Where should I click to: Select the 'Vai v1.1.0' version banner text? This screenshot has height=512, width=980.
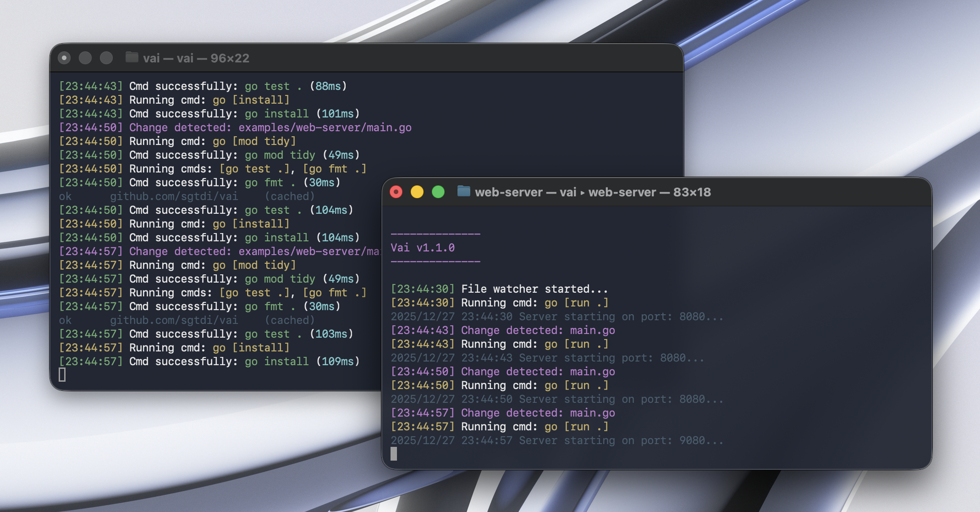click(422, 247)
